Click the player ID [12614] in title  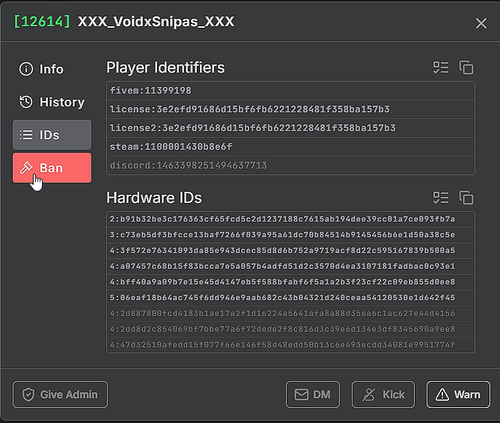pos(42,22)
